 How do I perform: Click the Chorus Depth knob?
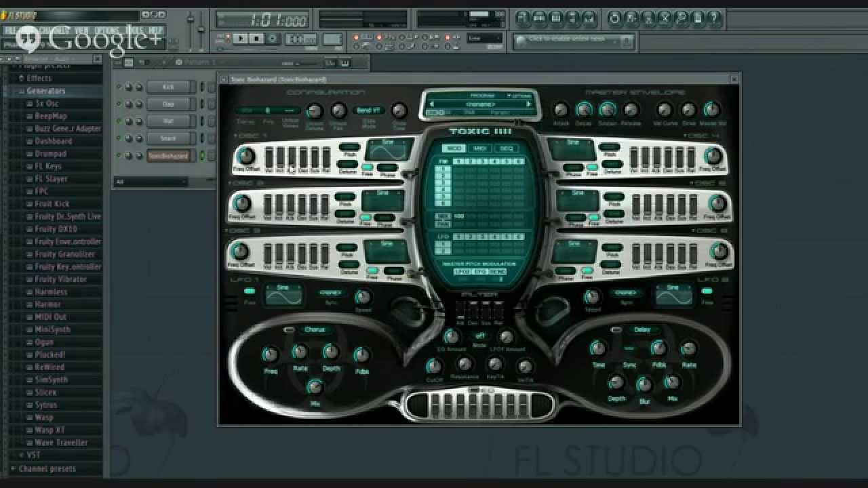tap(331, 352)
